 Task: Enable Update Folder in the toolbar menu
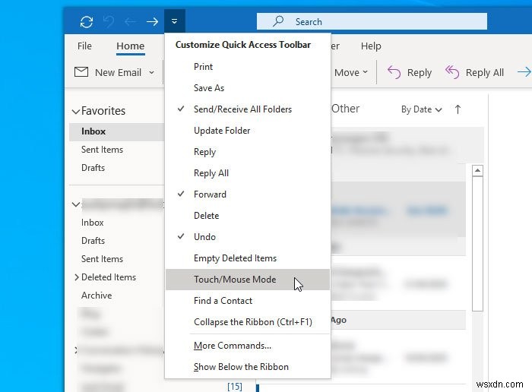pyautogui.click(x=248, y=131)
